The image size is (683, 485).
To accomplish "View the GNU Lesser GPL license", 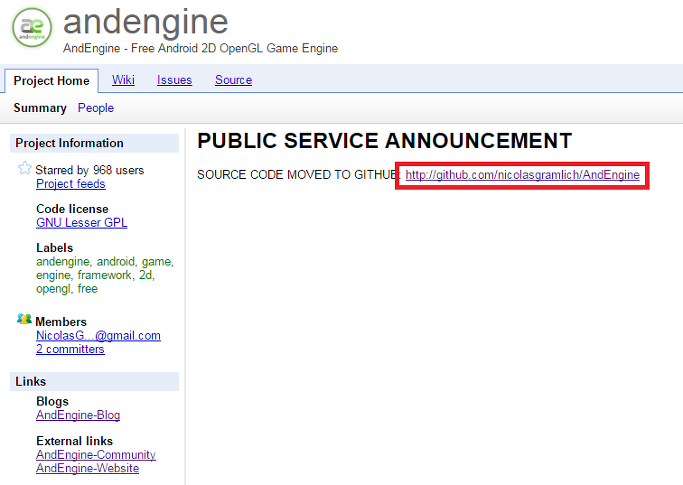I will click(x=81, y=223).
